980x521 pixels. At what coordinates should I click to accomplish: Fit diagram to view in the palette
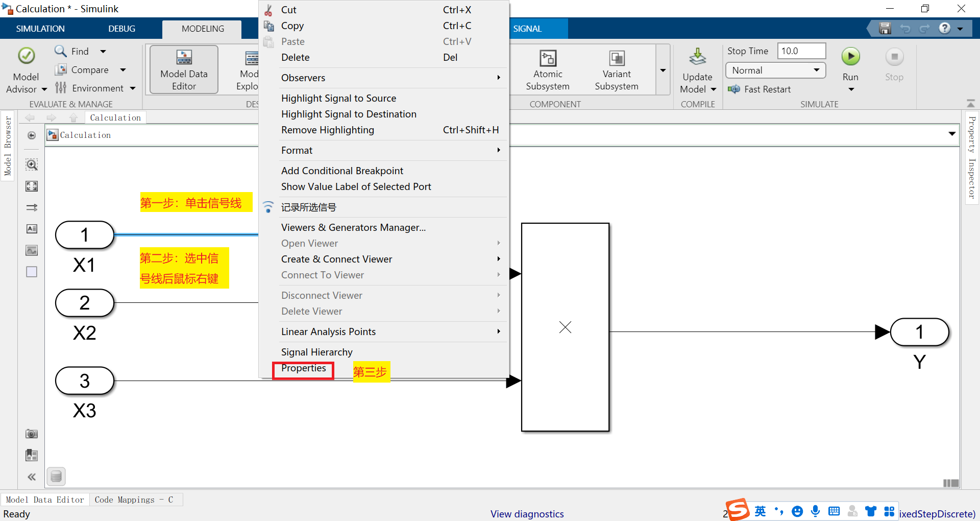pos(32,186)
